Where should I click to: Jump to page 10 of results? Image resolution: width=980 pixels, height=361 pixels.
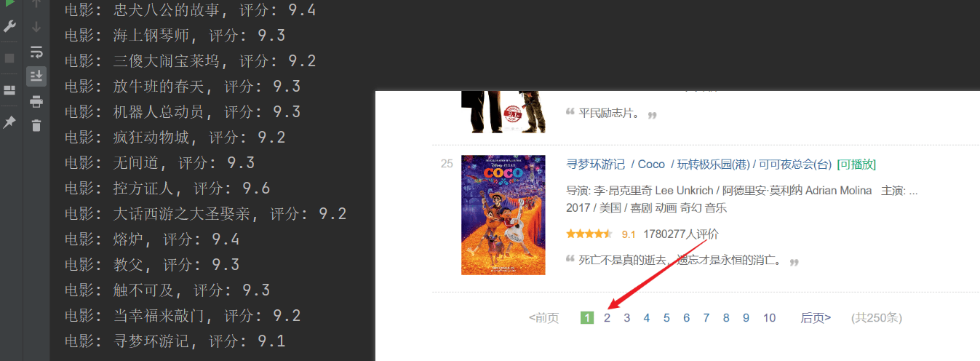pos(770,317)
